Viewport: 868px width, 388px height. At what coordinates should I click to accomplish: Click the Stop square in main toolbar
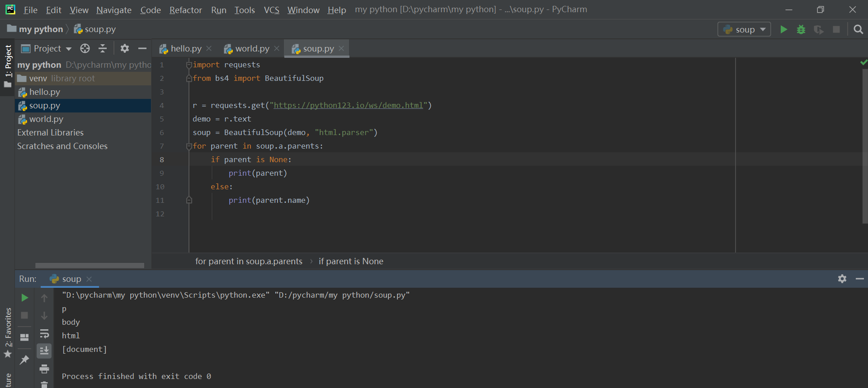[836, 29]
